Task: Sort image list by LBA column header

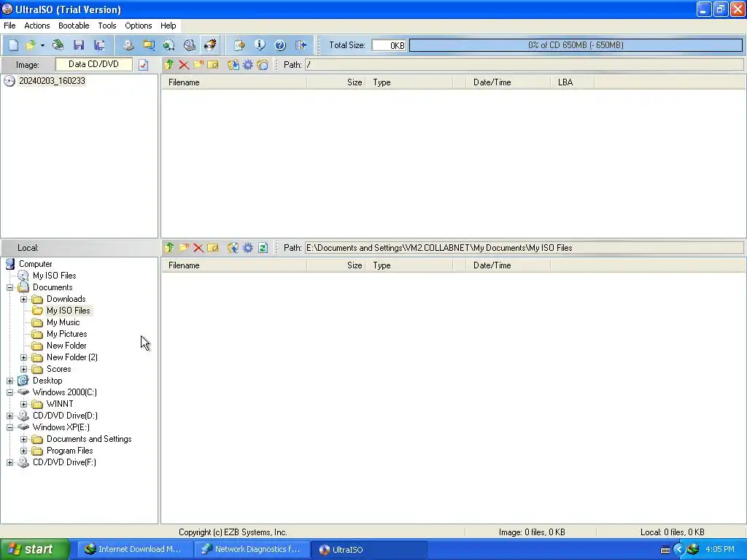Action: pyautogui.click(x=572, y=82)
